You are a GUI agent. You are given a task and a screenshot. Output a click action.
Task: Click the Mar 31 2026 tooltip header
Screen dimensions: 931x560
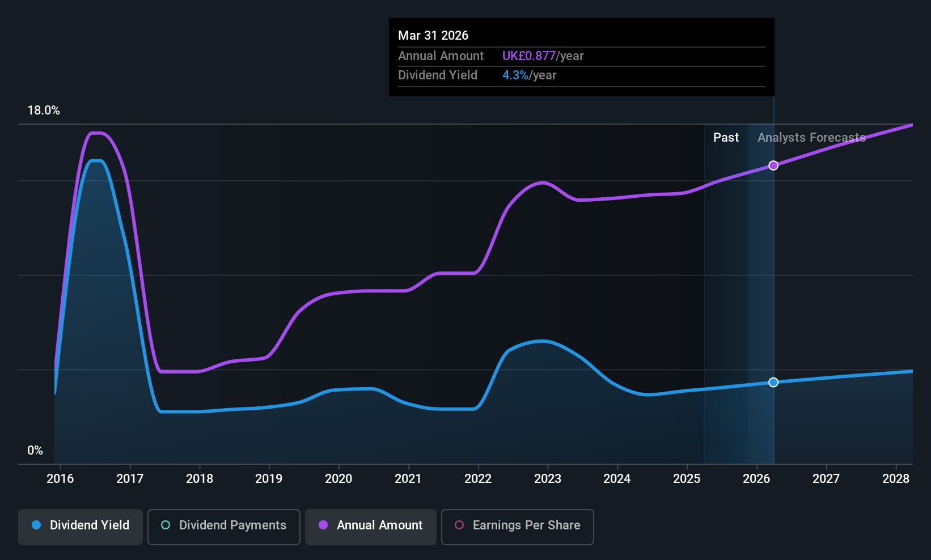click(x=433, y=35)
